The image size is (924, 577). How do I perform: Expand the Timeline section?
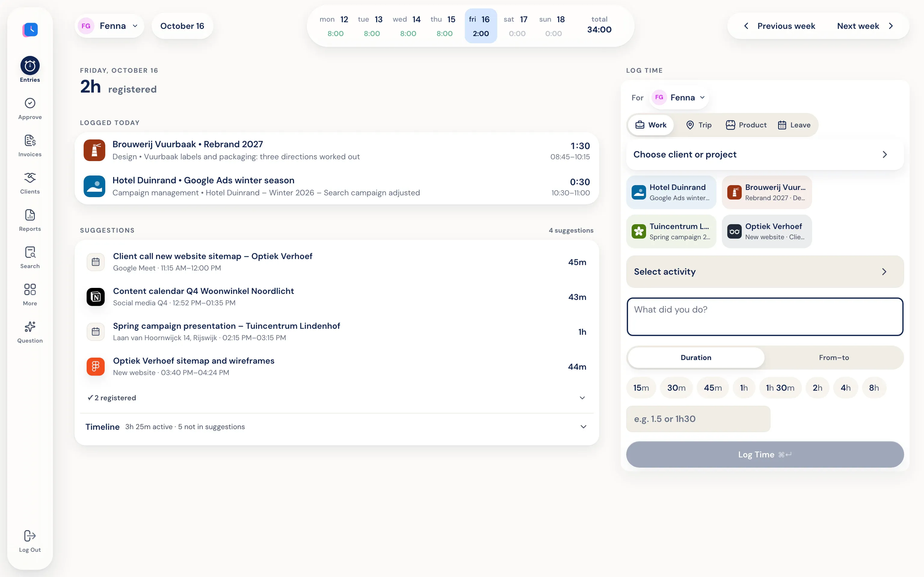click(336, 427)
